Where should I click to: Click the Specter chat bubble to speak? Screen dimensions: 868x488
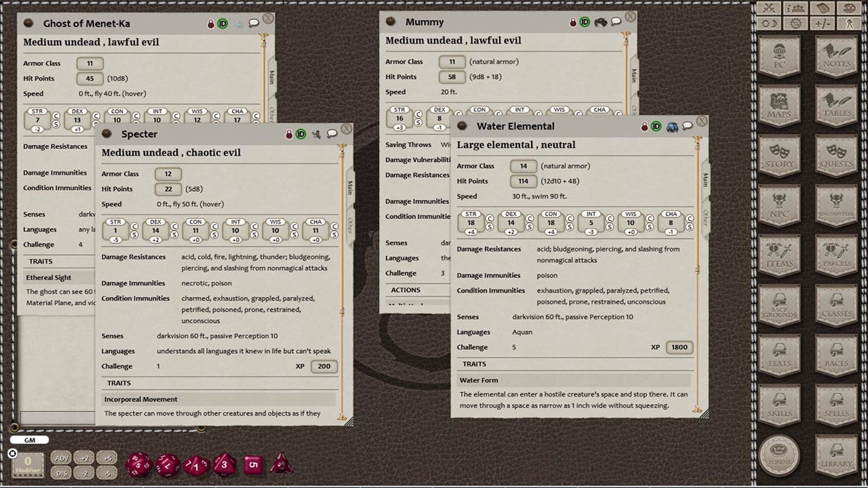coord(332,134)
